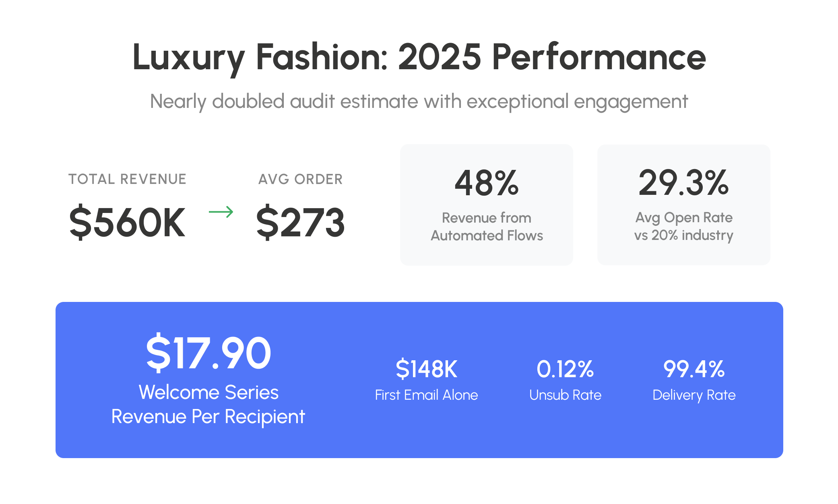The image size is (838, 504).
Task: Select the $560K revenue figure
Action: coord(127,222)
